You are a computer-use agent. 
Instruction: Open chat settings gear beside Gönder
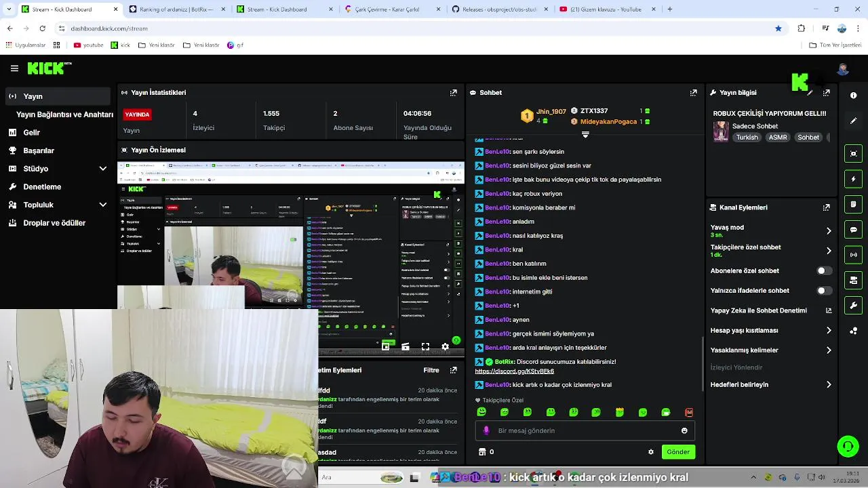[651, 452]
